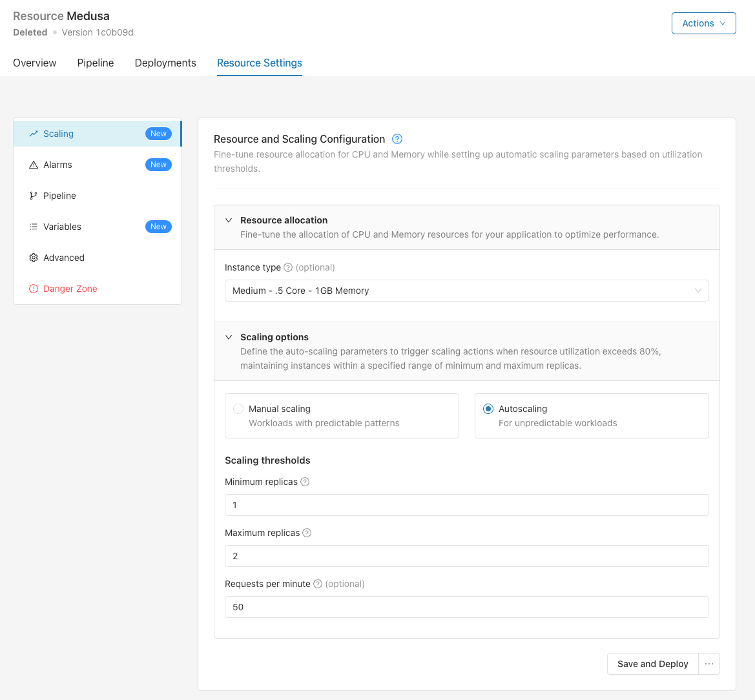Click the Requests per minute input field

pyautogui.click(x=466, y=607)
